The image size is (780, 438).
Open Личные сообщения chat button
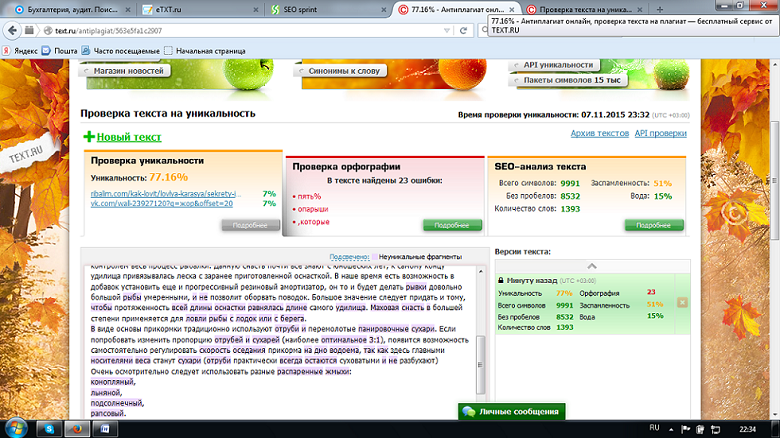[x=512, y=412]
